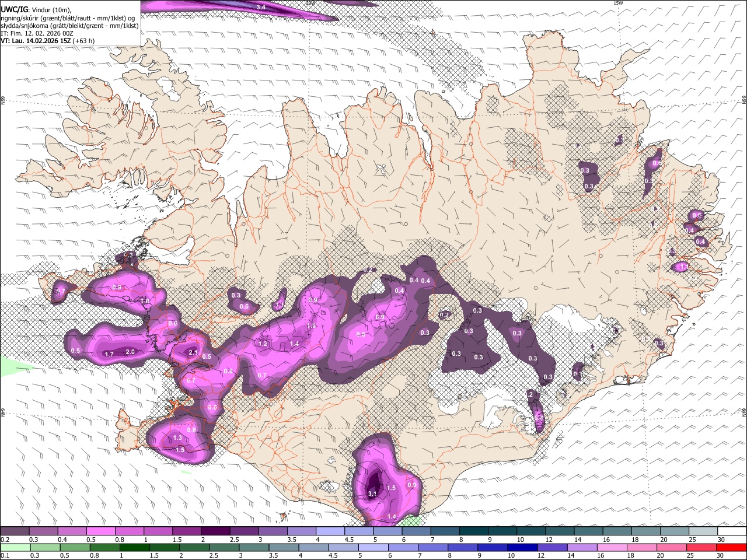Viewport: 747px width, 560px height.
Task: Click the '1.3' value on the southwest peninsula
Action: click(x=178, y=437)
